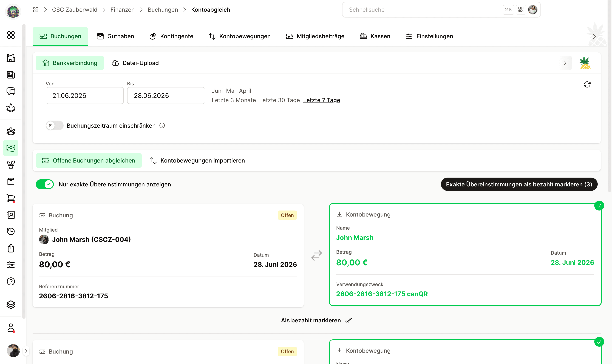Choose April date shortcut
Screen dimensions: 612x364
tap(245, 91)
